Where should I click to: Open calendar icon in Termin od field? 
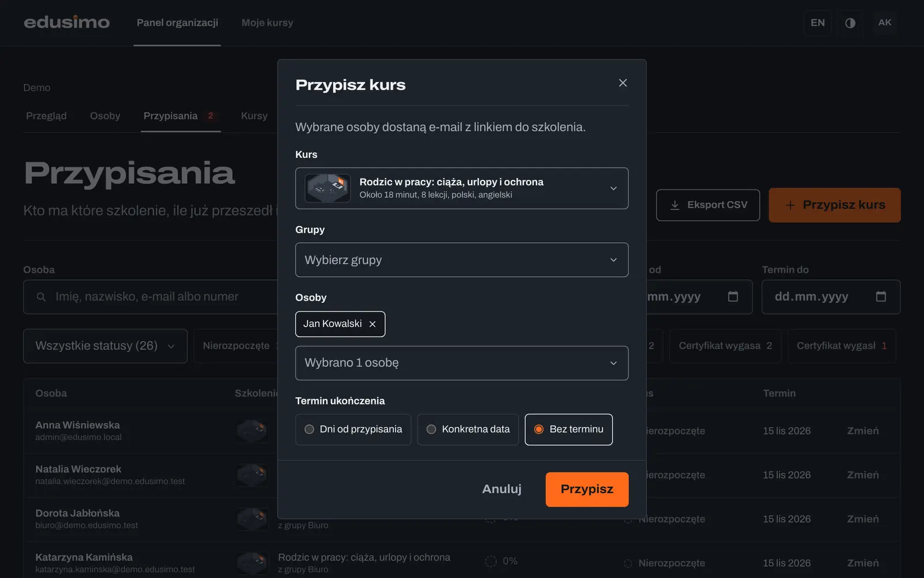click(733, 297)
